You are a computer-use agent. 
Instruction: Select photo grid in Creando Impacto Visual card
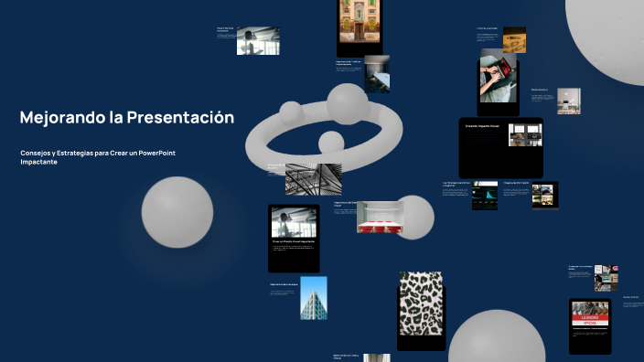pyautogui.click(x=525, y=134)
